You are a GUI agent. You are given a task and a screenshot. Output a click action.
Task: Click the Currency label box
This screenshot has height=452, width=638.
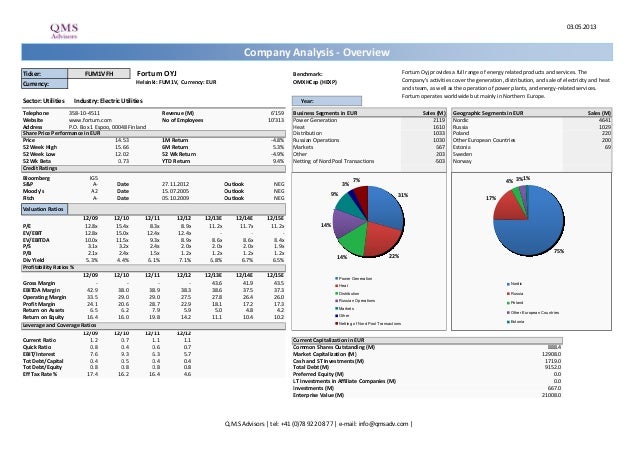[x=44, y=84]
